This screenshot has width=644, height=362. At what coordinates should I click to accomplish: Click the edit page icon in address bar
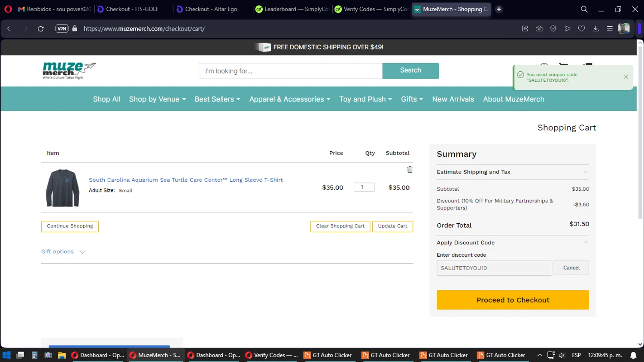(x=525, y=29)
